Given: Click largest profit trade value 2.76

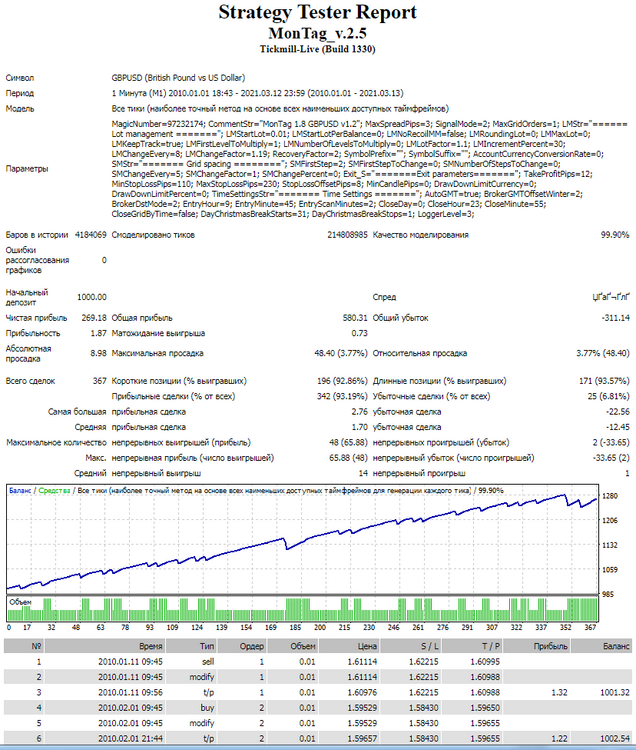Looking at the screenshot, I should (x=360, y=411).
